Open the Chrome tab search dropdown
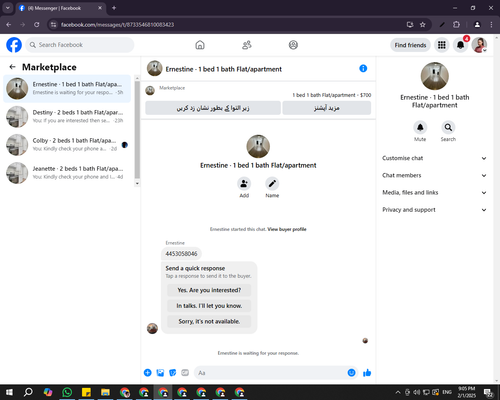Image resolution: width=500 pixels, height=400 pixels. 7,8
